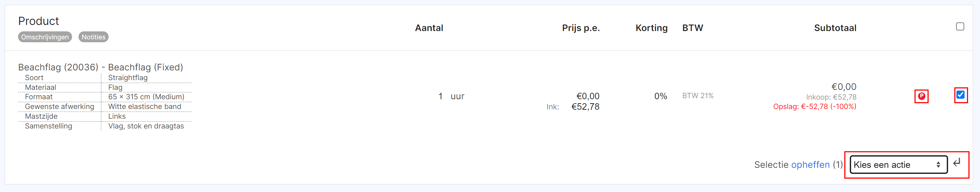The image size is (980, 192).
Task: Open the 'Kies een actie' dropdown
Action: tap(898, 165)
